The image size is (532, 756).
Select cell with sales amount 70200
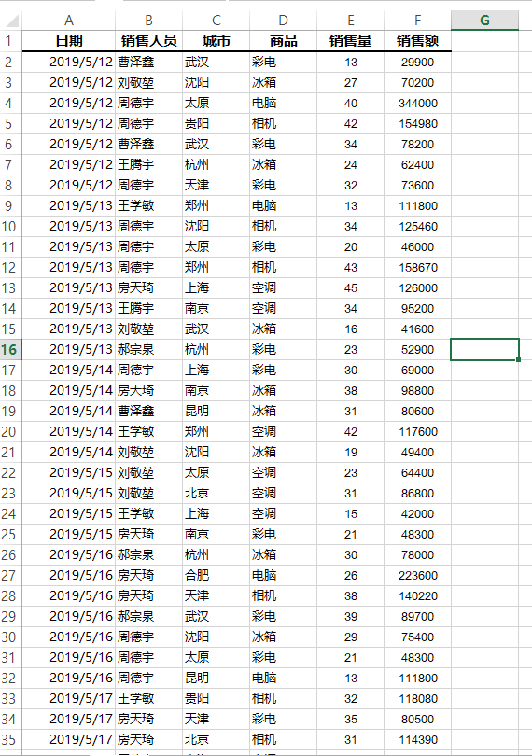418,82
